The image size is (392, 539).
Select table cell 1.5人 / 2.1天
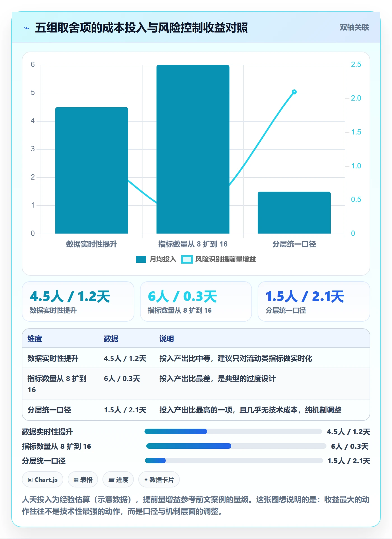point(125,410)
